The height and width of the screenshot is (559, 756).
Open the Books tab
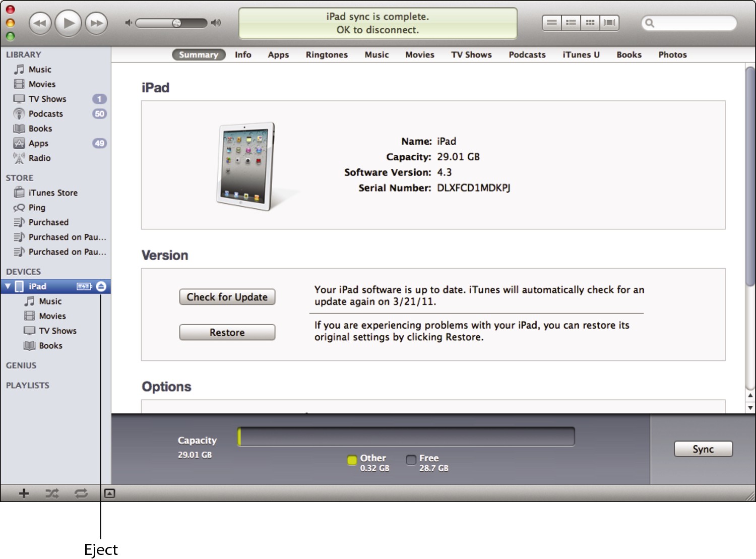629,54
